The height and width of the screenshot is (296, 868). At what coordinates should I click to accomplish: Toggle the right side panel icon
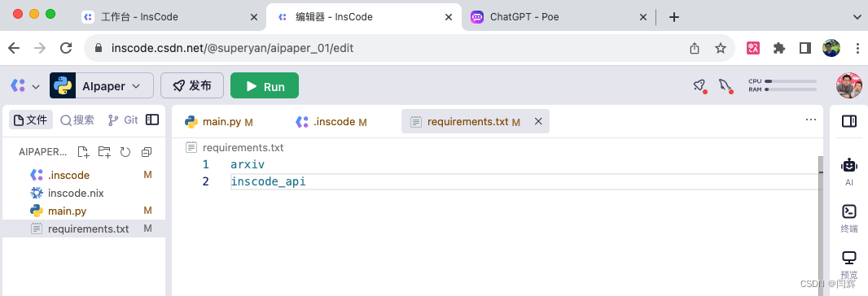pos(848,121)
